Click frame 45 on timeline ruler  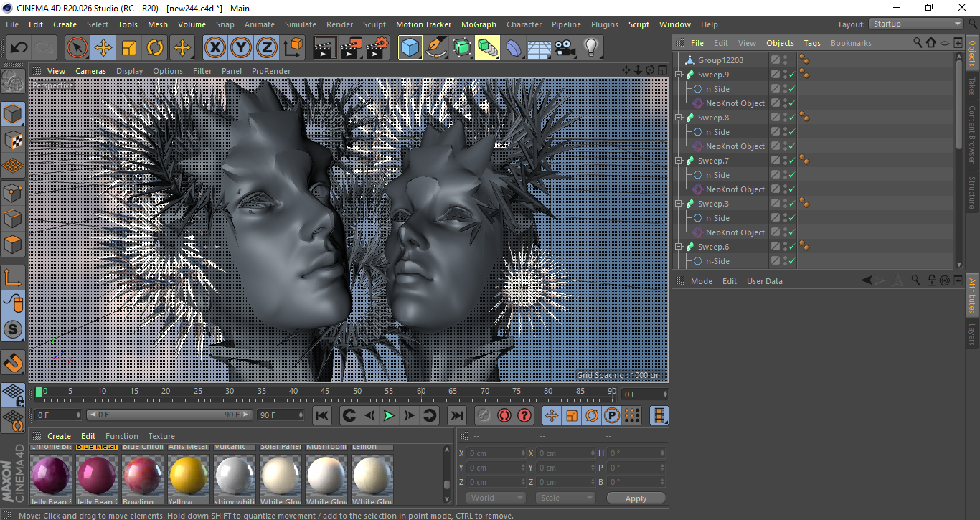point(325,391)
